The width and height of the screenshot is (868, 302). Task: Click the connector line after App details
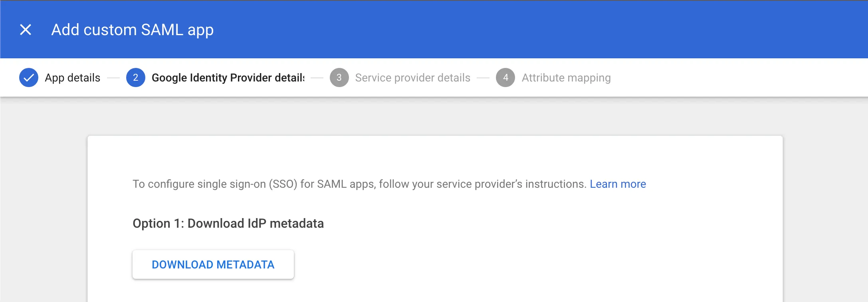pyautogui.click(x=113, y=78)
